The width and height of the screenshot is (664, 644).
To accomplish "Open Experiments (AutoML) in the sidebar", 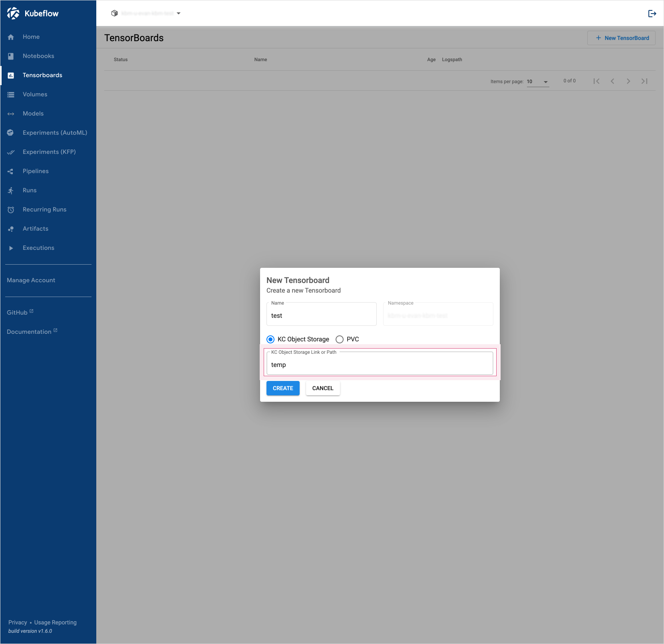I will (x=48, y=133).
